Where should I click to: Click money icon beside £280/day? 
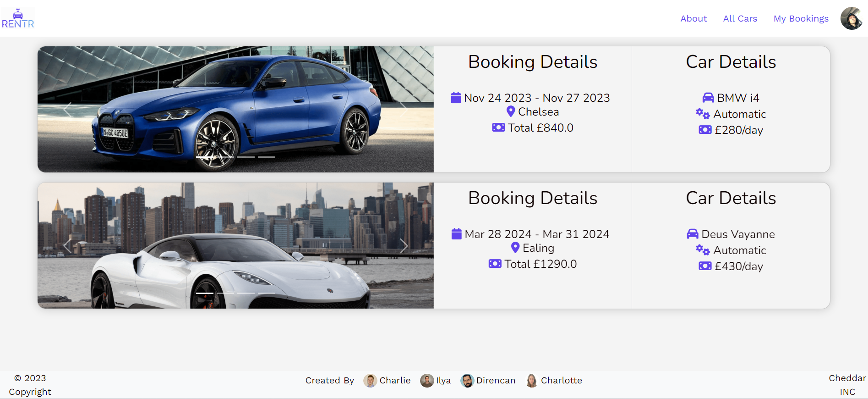point(705,130)
